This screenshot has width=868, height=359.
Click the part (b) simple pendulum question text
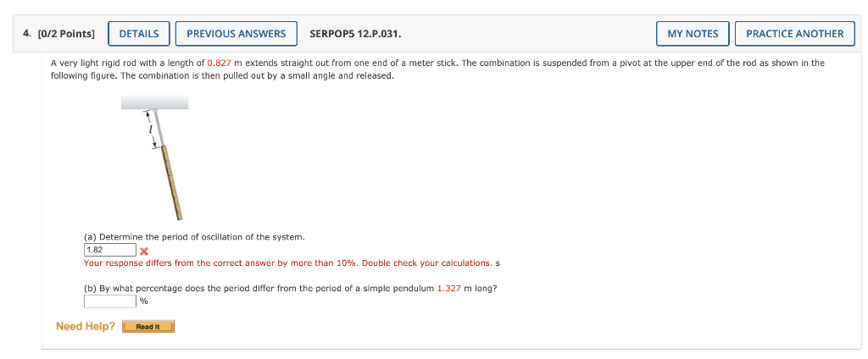tap(291, 289)
